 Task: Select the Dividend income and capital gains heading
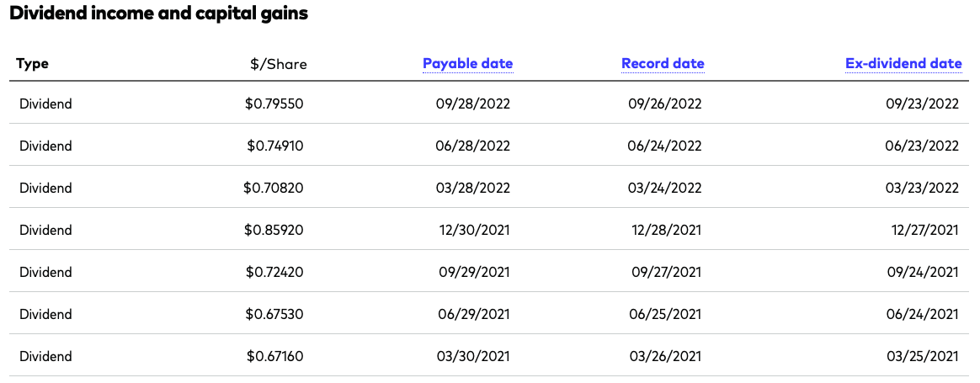pyautogui.click(x=158, y=13)
